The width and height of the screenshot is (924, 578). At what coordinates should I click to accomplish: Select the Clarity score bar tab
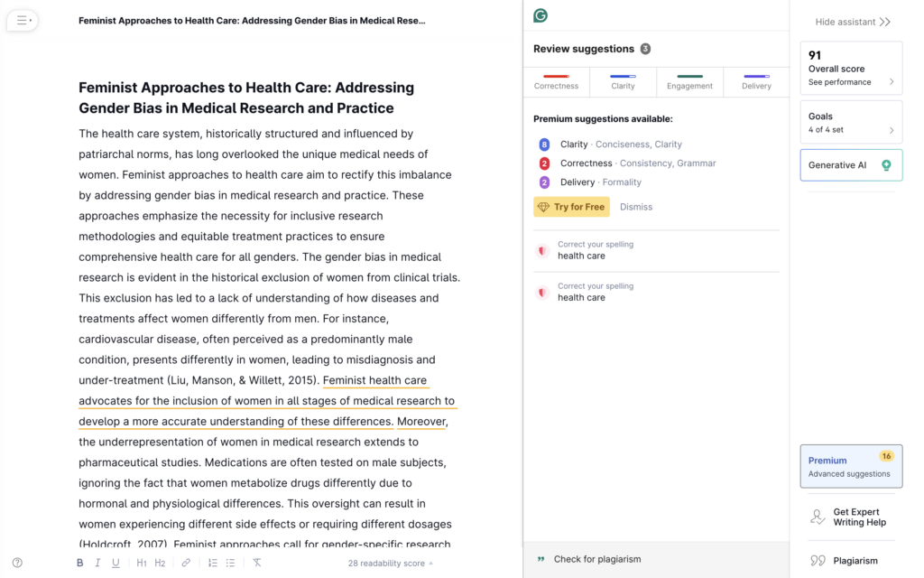(x=623, y=82)
